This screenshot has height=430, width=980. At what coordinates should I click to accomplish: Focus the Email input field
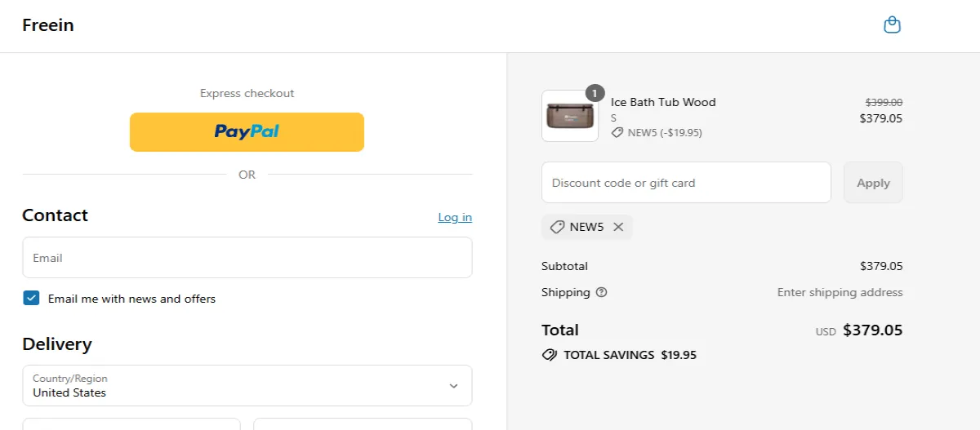[247, 258]
